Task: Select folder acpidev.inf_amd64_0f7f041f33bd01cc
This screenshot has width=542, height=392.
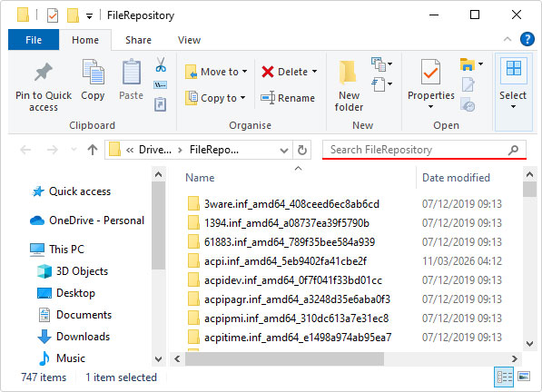Action: coord(285,280)
